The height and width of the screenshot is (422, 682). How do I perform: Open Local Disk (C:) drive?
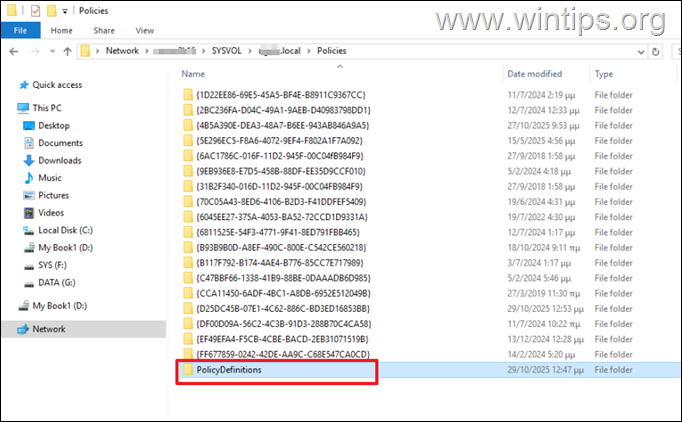pos(65,230)
